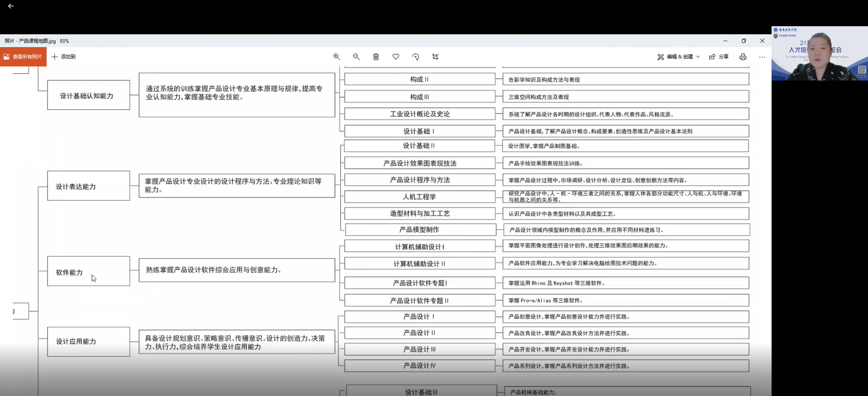
Task: Open the three-dots more options menu
Action: (x=762, y=57)
